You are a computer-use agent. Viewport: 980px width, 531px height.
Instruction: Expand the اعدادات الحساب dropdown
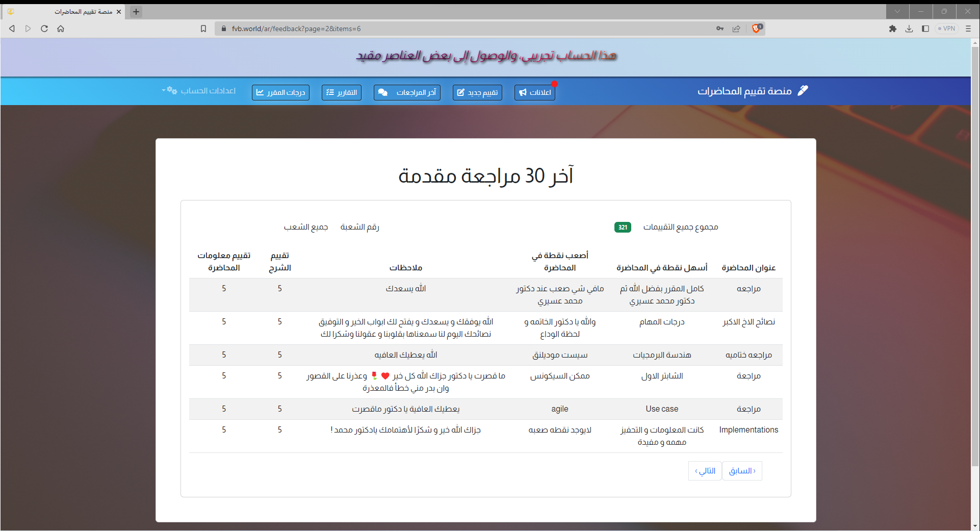(199, 91)
